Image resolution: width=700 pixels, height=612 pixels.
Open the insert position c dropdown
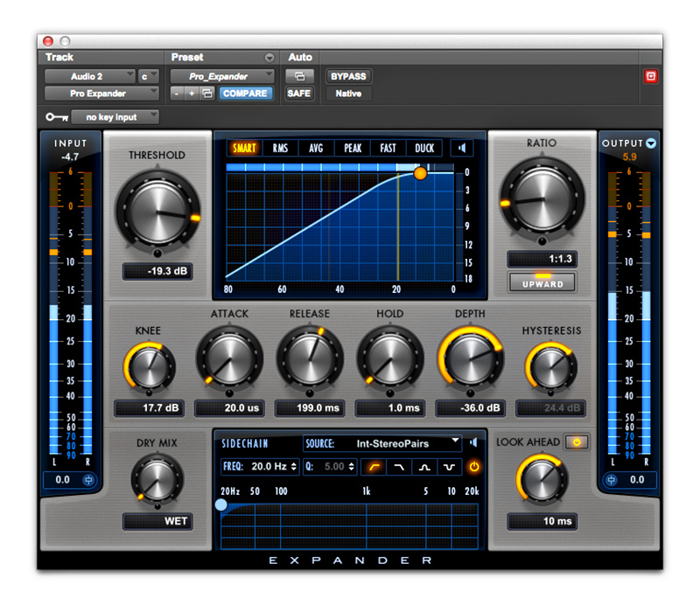click(148, 76)
